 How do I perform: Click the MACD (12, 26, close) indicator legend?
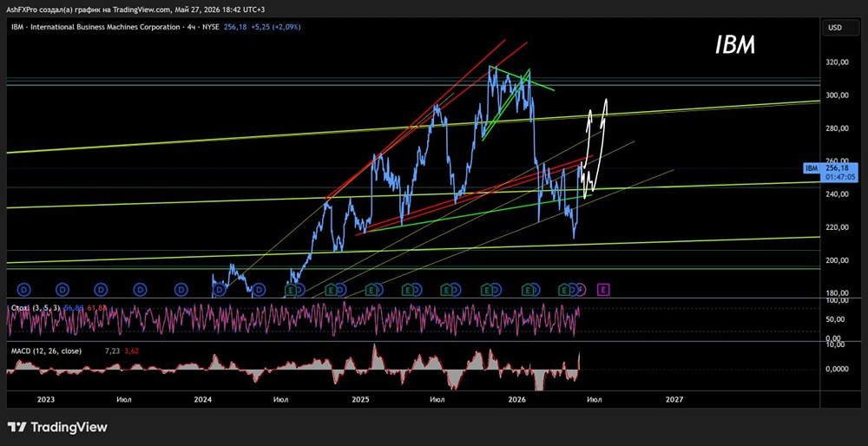[x=46, y=351]
